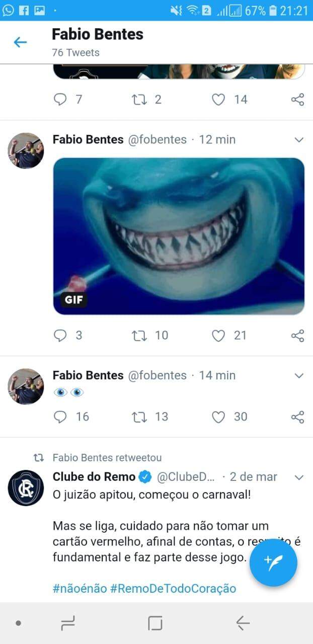
Task: Like the eyes emoji tweet
Action: pyautogui.click(x=218, y=417)
